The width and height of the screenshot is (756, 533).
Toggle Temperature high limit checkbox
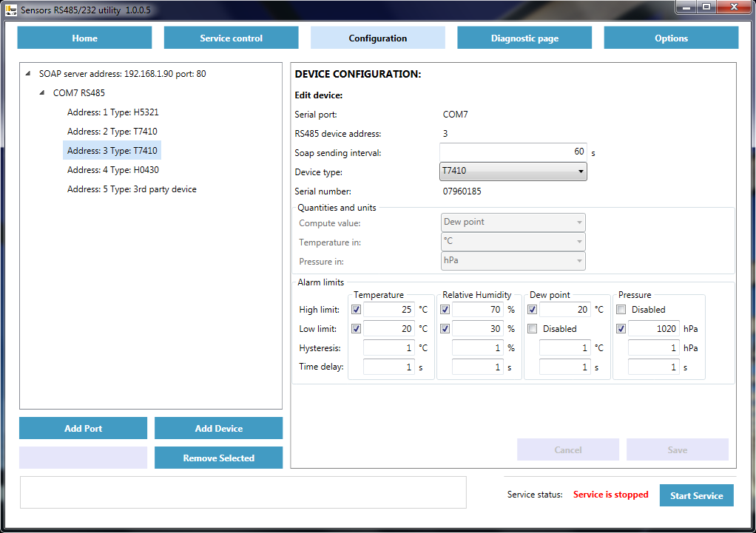click(357, 310)
